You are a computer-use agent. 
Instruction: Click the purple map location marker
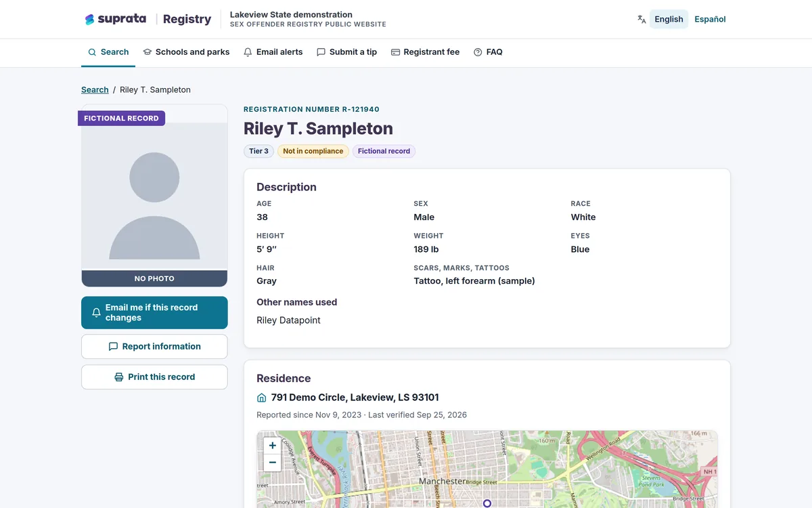(487, 503)
